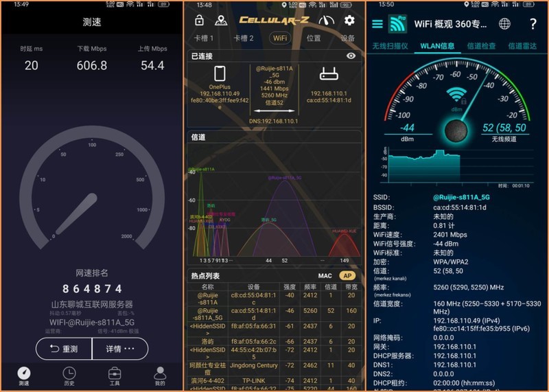Image resolution: width=549 pixels, height=392 pixels.
Task: Open the 信道雷达 tab
Action: click(522, 46)
